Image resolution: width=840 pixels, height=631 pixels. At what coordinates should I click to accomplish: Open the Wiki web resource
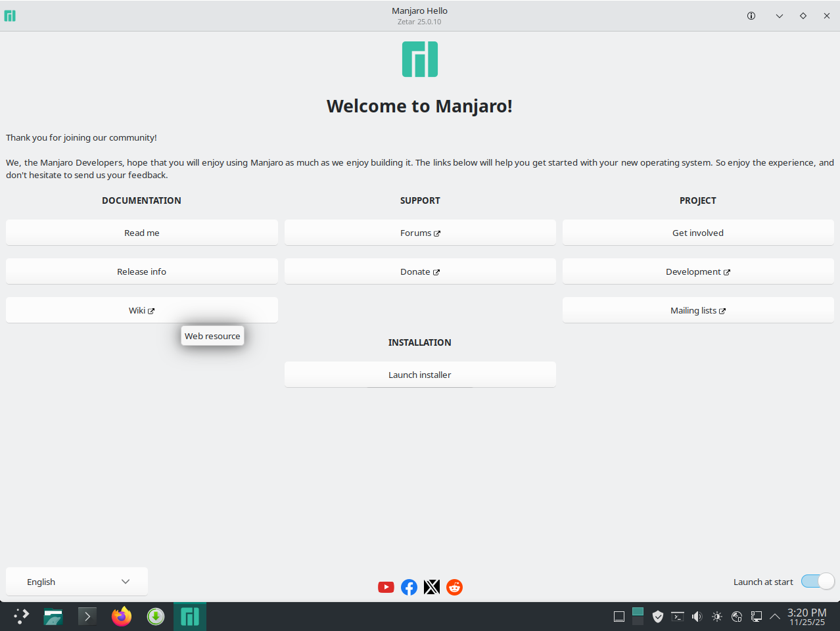click(x=142, y=310)
